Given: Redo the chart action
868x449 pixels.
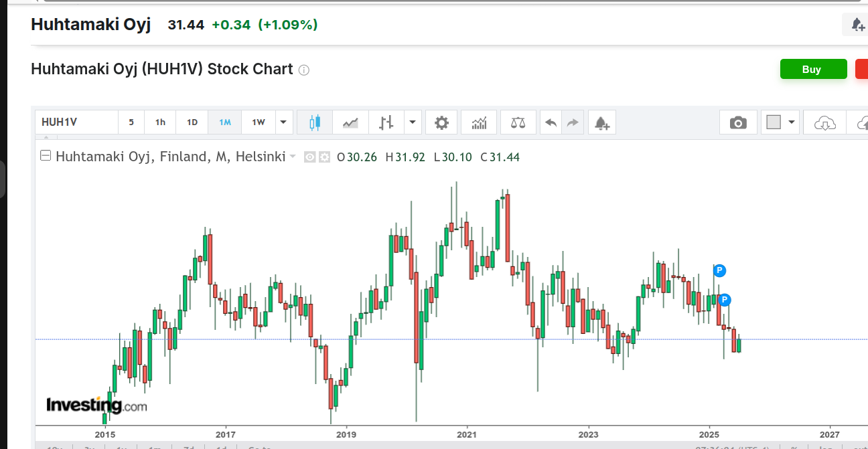Looking at the screenshot, I should (x=573, y=122).
